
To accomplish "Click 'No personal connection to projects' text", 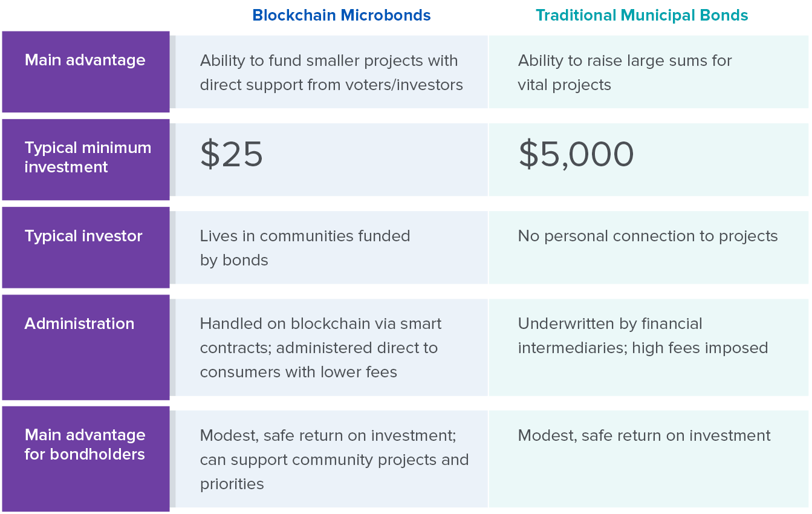I will coord(648,236).
